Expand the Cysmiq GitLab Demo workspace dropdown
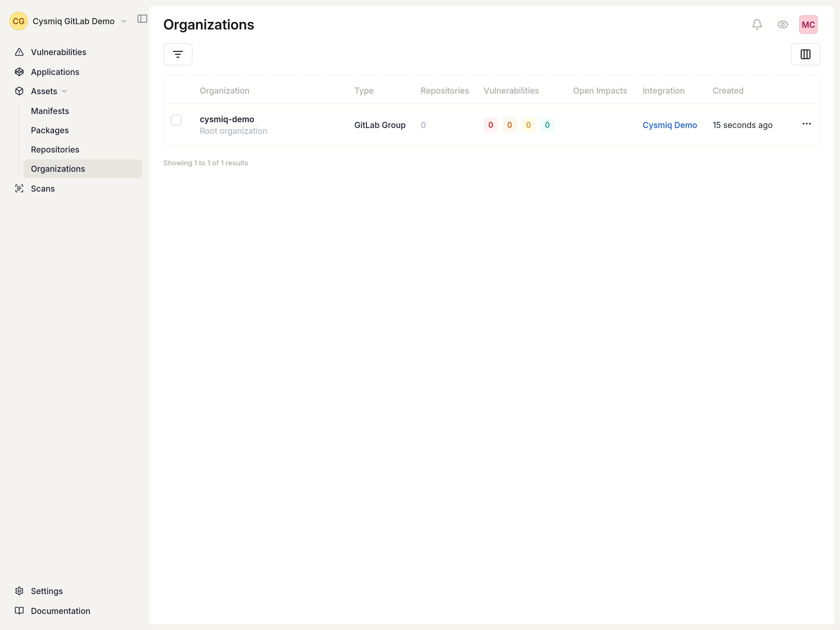The width and height of the screenshot is (840, 630). tap(123, 21)
